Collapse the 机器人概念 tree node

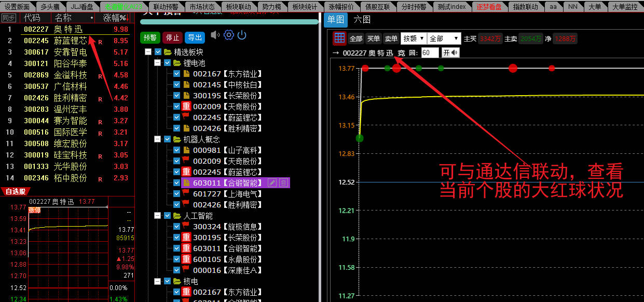click(158, 139)
